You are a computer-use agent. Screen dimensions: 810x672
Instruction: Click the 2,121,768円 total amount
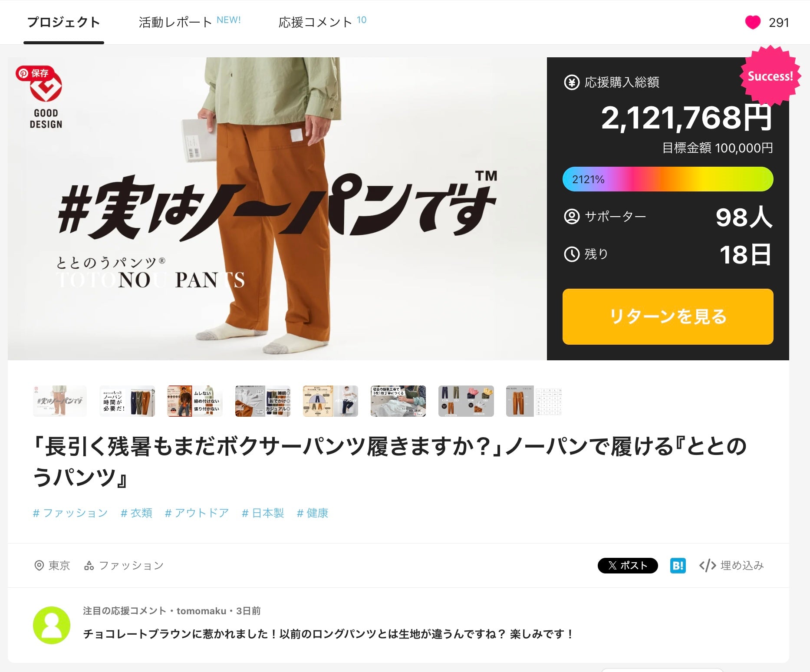[687, 118]
